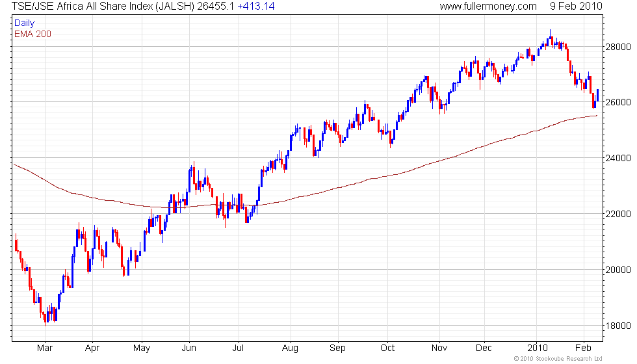Click the 'Jun' x-axis label
This screenshot has width=637, height=364.
[189, 348]
